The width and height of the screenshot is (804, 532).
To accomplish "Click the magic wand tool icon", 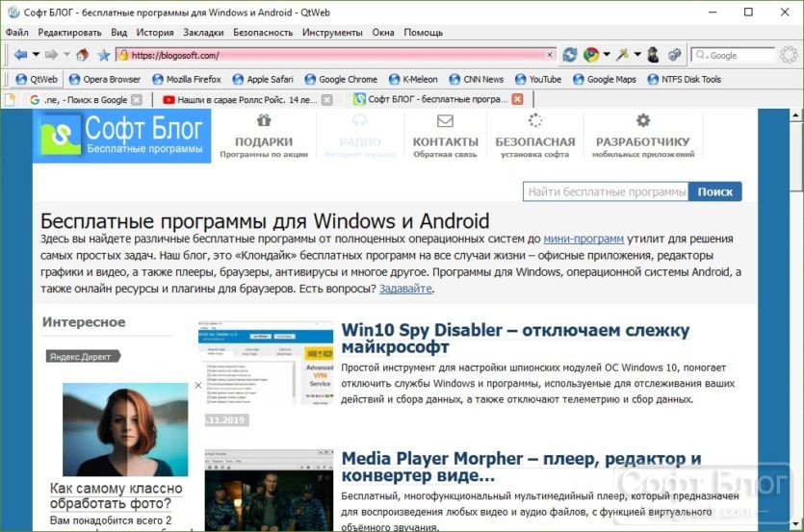I will point(622,54).
